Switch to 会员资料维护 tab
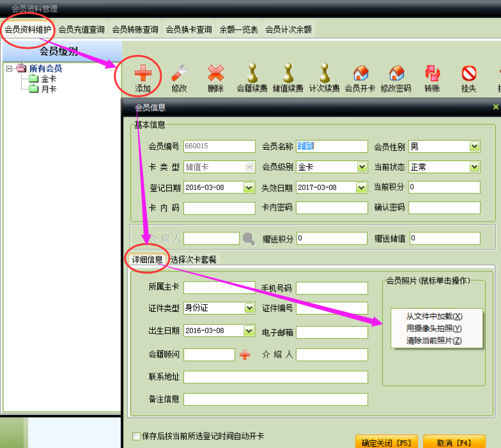The height and width of the screenshot is (448, 501). pos(28,30)
